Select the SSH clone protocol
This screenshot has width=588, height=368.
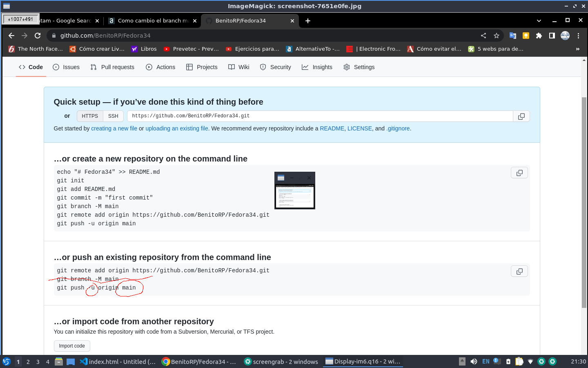(x=113, y=116)
